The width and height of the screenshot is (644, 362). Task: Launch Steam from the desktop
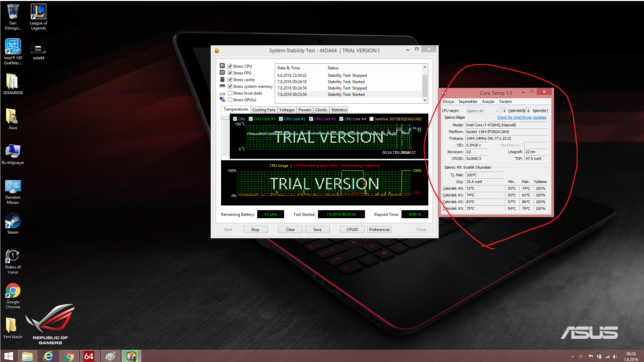(x=13, y=223)
